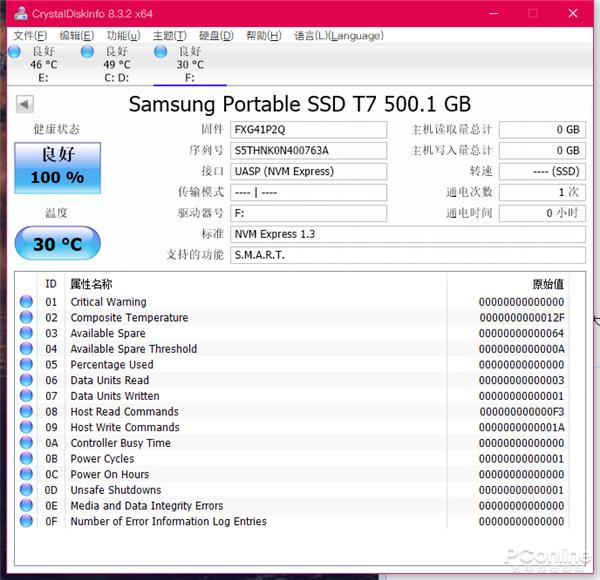Click the power on count 1 次 field
This screenshot has width=600, height=580.
point(542,192)
